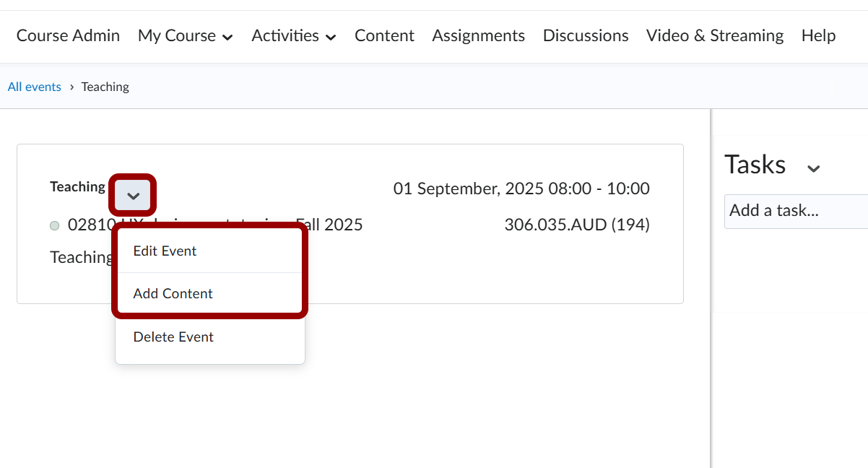The height and width of the screenshot is (468, 868).
Task: Choose Add Content in the event menu
Action: (173, 294)
